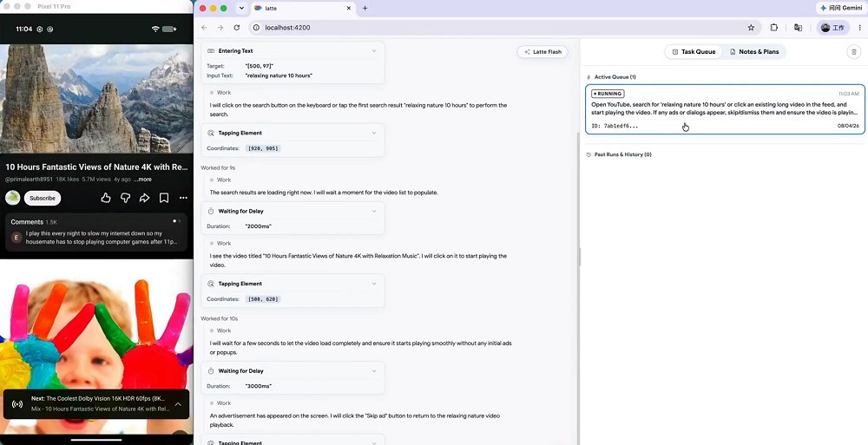Switch to the Task Queue tab
The image size is (868, 445).
tap(694, 52)
